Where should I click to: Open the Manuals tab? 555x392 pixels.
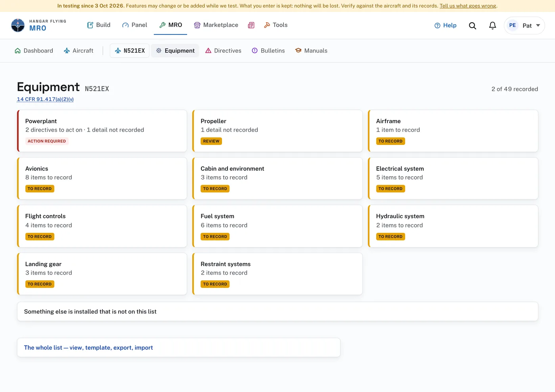coord(311,51)
